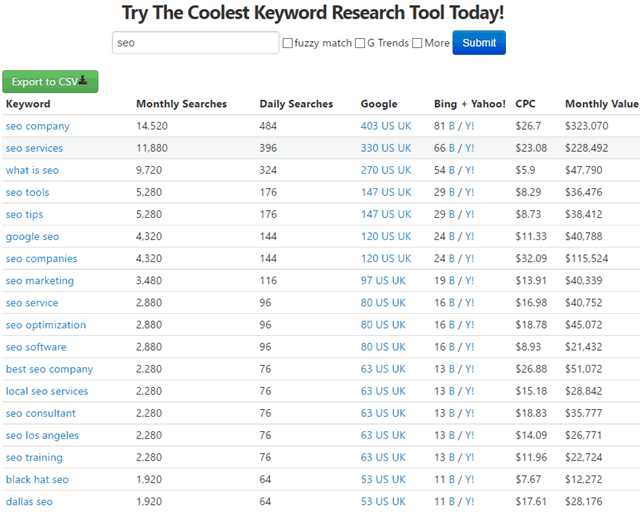Open the local seo services link

coord(47,391)
